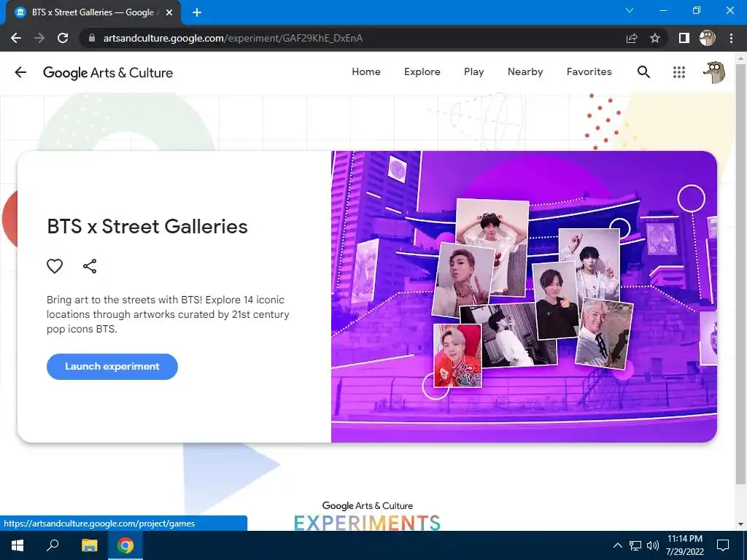Share this page from address bar
This screenshot has height=560, width=747.
coord(632,38)
